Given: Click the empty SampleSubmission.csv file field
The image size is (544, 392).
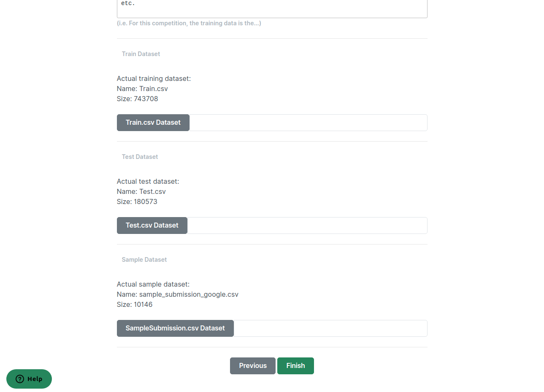Looking at the screenshot, I should [x=330, y=328].
